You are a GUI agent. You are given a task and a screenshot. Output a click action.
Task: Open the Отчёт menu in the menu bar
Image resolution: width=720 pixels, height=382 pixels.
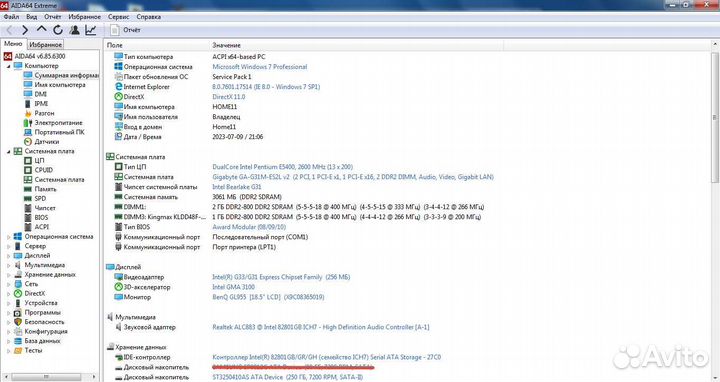point(52,17)
